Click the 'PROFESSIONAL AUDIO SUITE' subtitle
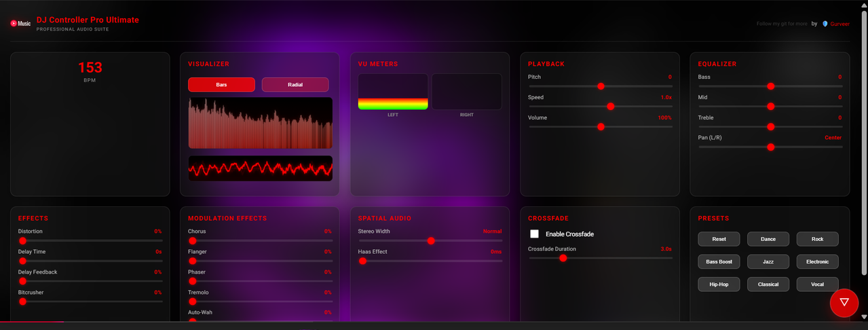Screen dimensions: 868x330 click(73, 29)
